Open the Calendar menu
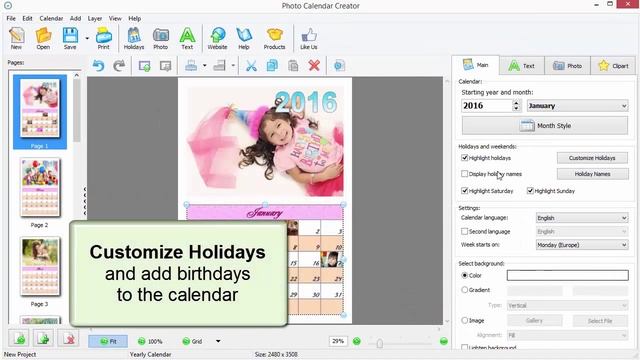Screen dimensions: 640x360 (x=51, y=18)
